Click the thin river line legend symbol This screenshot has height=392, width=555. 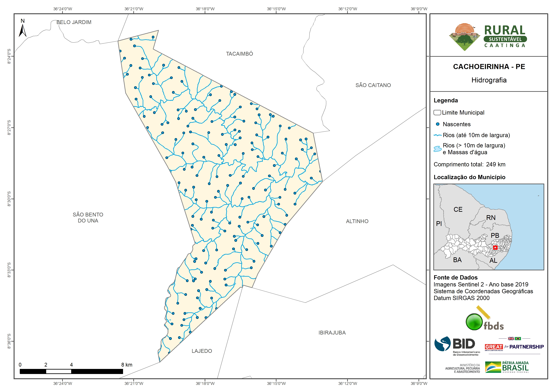(x=437, y=135)
